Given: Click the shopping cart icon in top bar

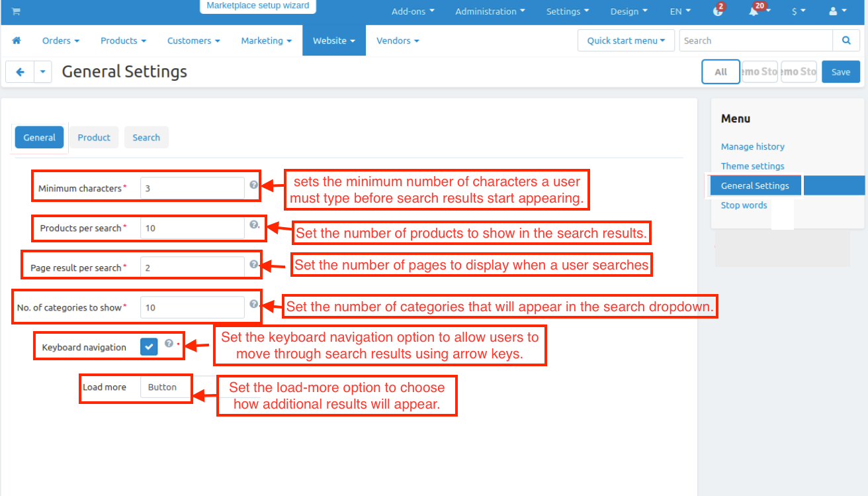Looking at the screenshot, I should (16, 11).
